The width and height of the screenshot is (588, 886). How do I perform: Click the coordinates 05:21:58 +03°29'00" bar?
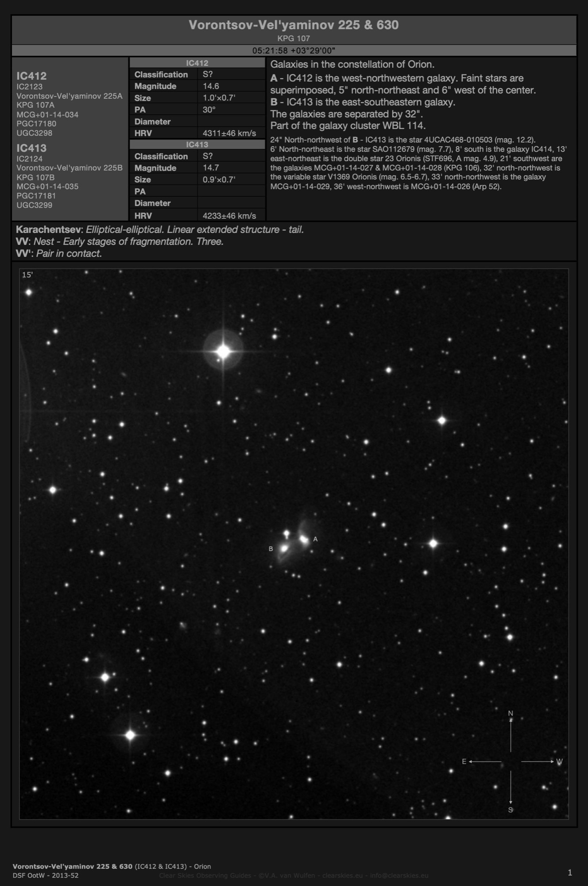coord(294,51)
